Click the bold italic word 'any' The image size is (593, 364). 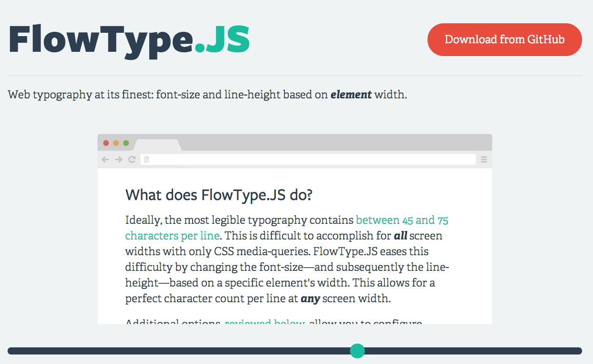[x=310, y=299]
